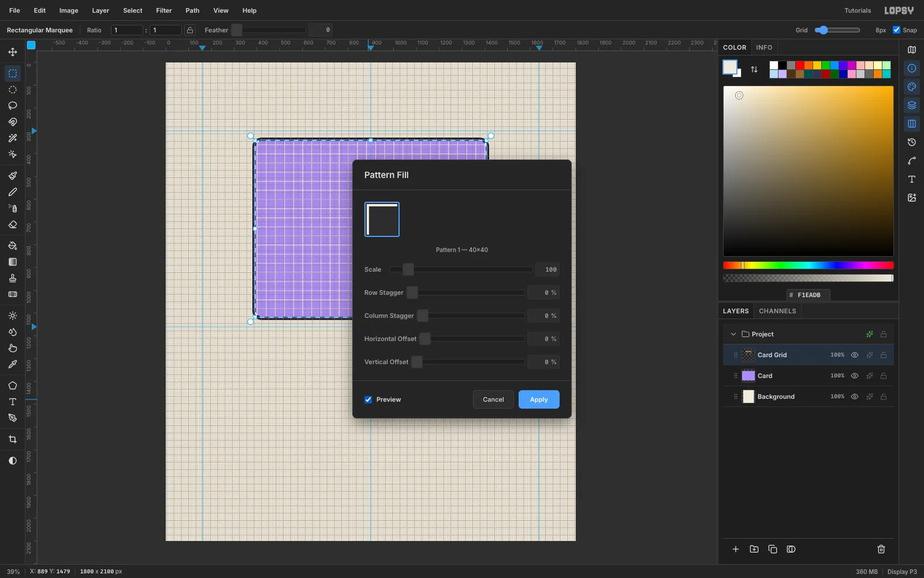Click the Grid size slider
Image resolution: width=924 pixels, height=578 pixels.
tap(837, 30)
